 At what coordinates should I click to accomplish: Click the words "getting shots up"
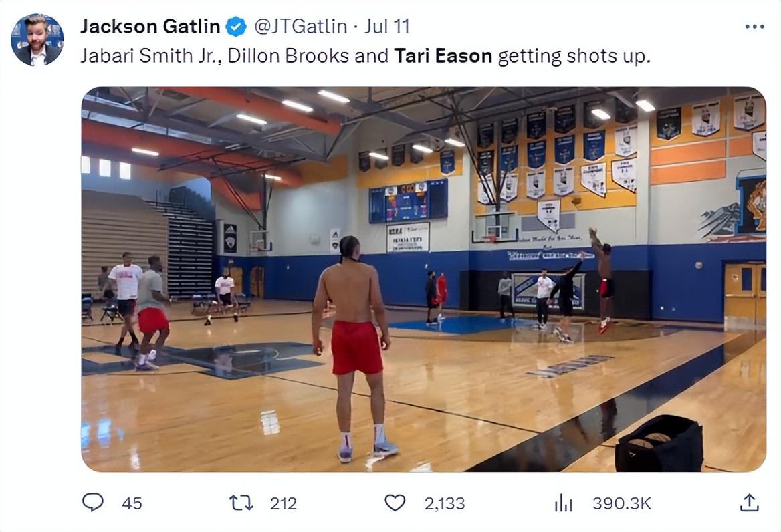[x=573, y=56]
